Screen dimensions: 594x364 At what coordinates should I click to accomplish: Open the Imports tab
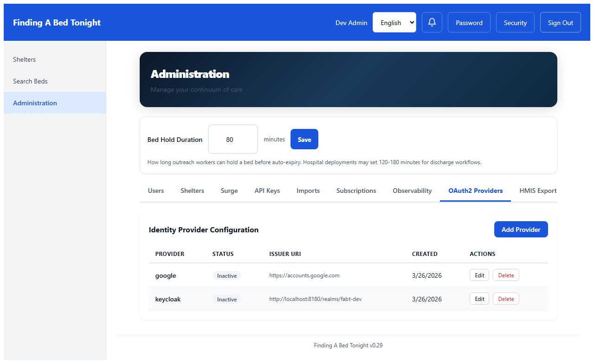coord(308,191)
